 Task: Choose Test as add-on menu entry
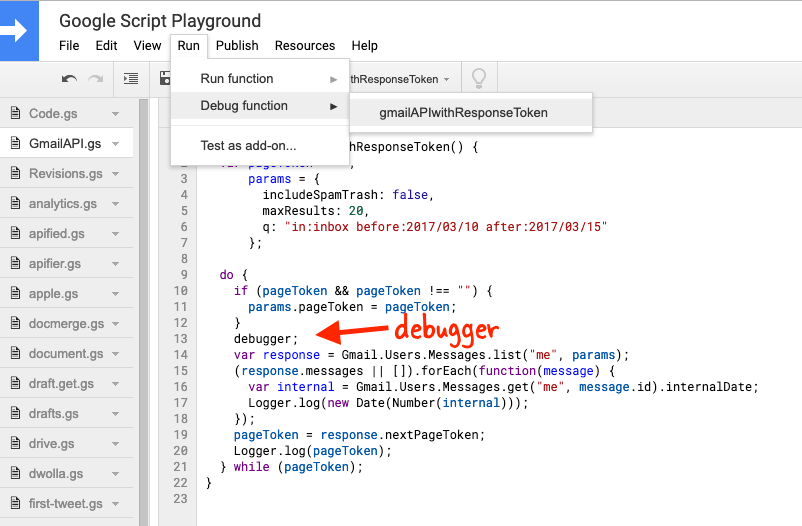tap(260, 146)
